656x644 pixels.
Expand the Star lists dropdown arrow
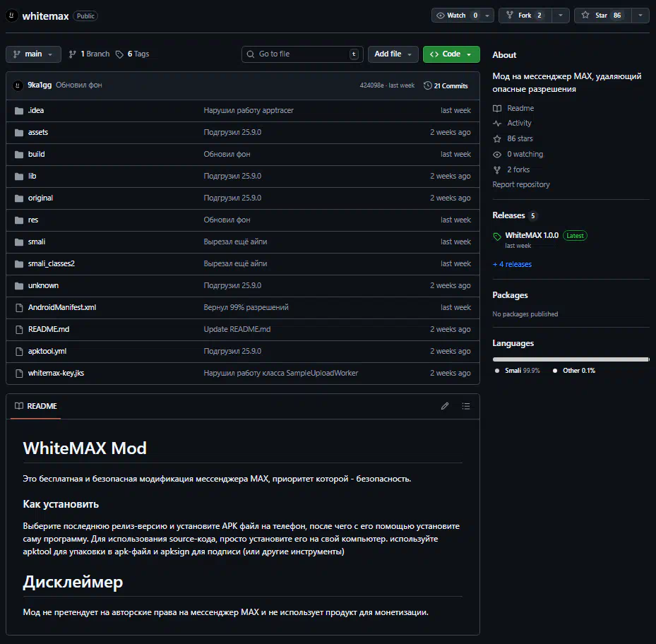click(x=640, y=16)
